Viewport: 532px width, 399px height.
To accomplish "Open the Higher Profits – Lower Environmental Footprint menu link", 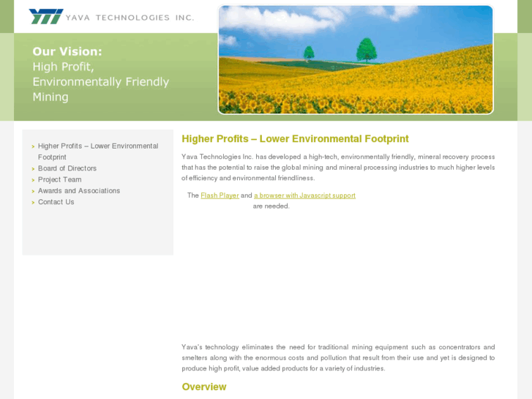I will (x=98, y=152).
